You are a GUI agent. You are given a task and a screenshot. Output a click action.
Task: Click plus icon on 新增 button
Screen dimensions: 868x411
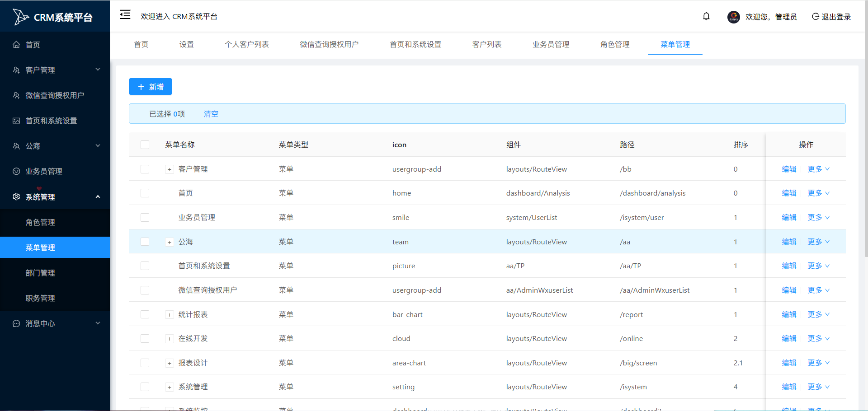tap(141, 87)
